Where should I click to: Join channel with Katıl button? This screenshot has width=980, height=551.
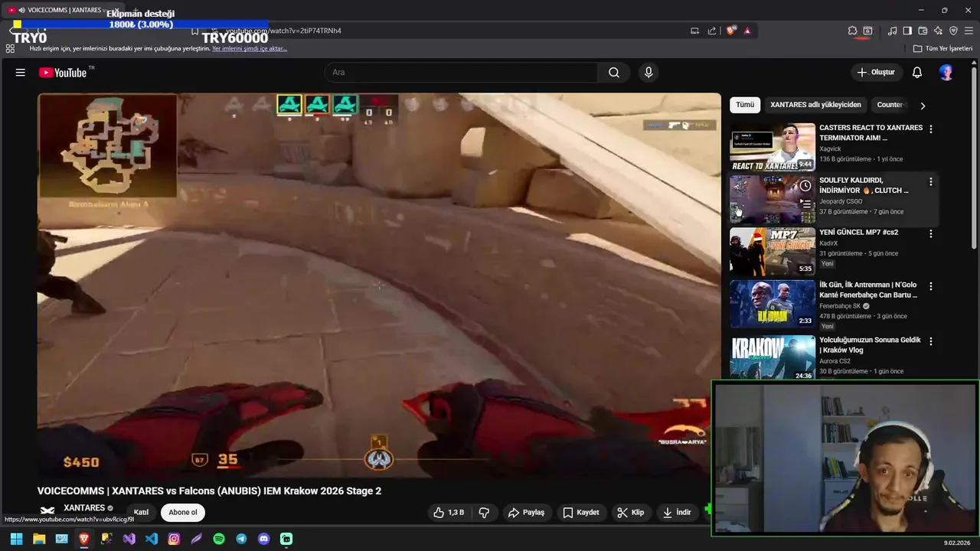(142, 513)
